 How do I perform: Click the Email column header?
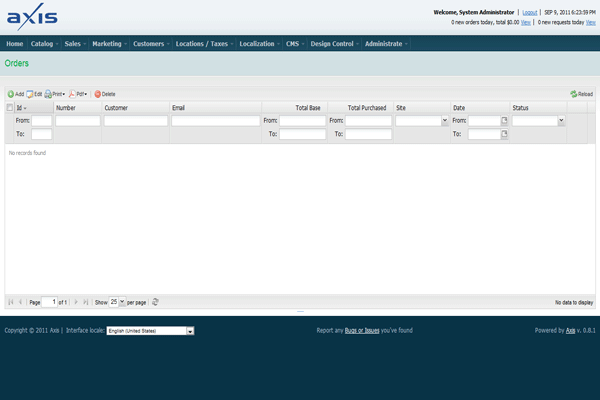click(x=215, y=108)
